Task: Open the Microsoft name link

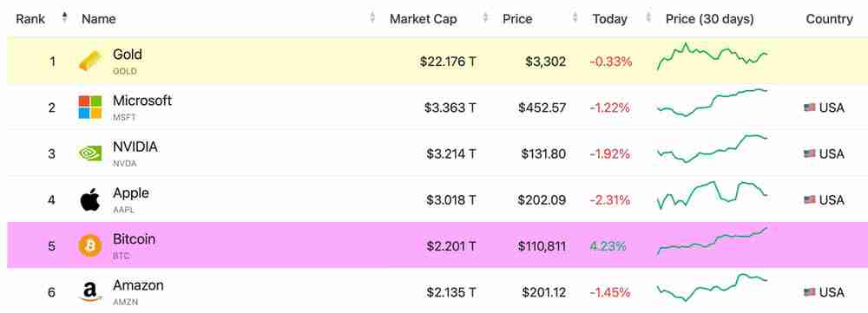Action: (142, 101)
